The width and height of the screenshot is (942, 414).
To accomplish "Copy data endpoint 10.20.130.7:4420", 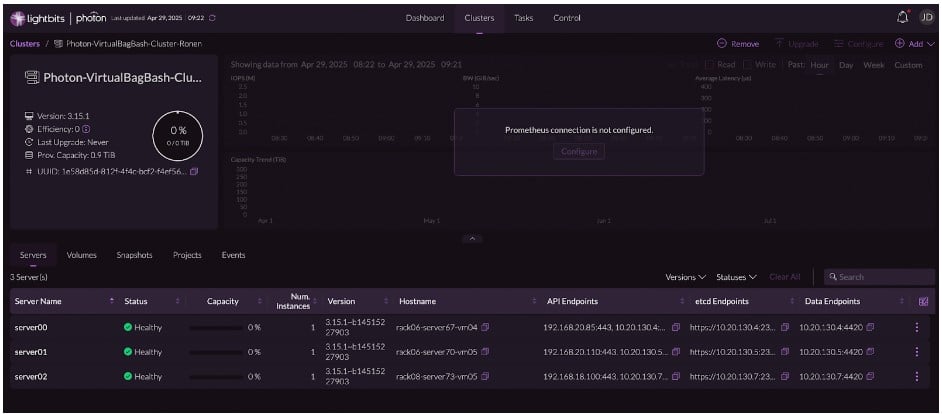I will pyautogui.click(x=871, y=377).
